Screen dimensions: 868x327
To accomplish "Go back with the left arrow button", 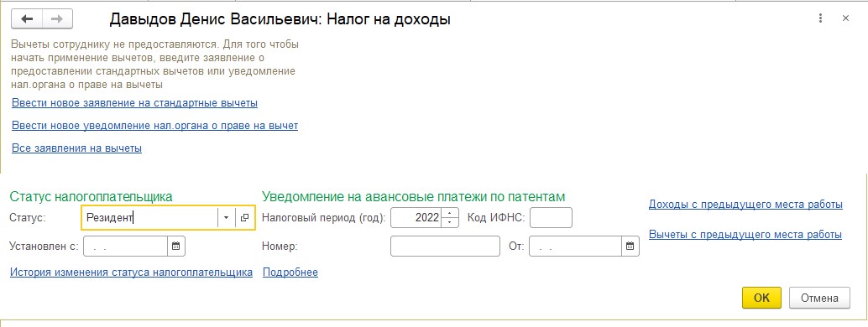I will click(27, 19).
